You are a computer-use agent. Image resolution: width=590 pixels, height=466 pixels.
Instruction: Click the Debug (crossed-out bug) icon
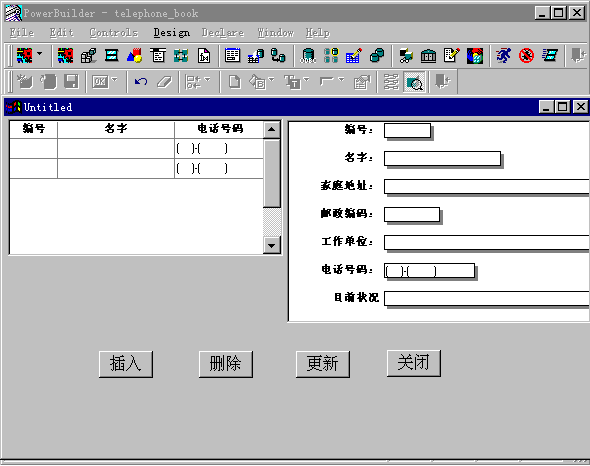526,56
